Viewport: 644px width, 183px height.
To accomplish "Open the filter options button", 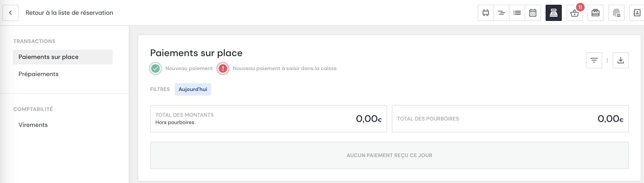I will point(594,60).
